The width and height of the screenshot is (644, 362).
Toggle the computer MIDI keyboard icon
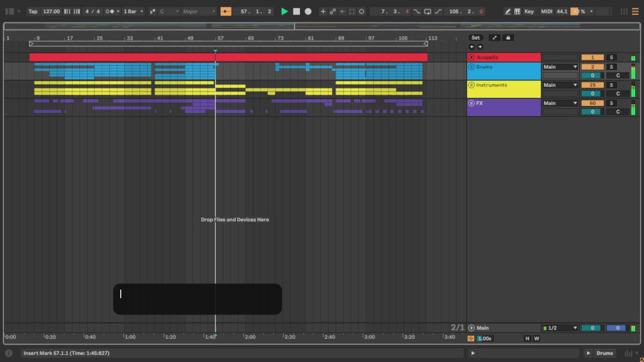pyautogui.click(x=517, y=12)
